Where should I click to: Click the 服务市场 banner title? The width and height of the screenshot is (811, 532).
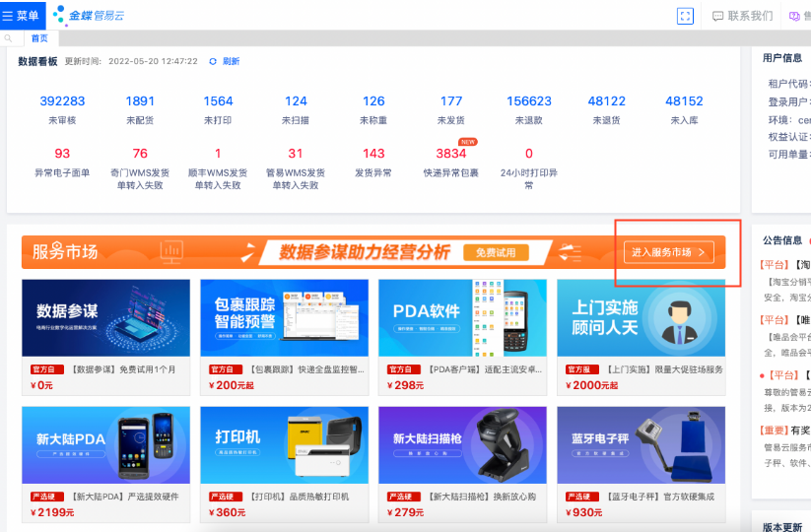tap(65, 252)
